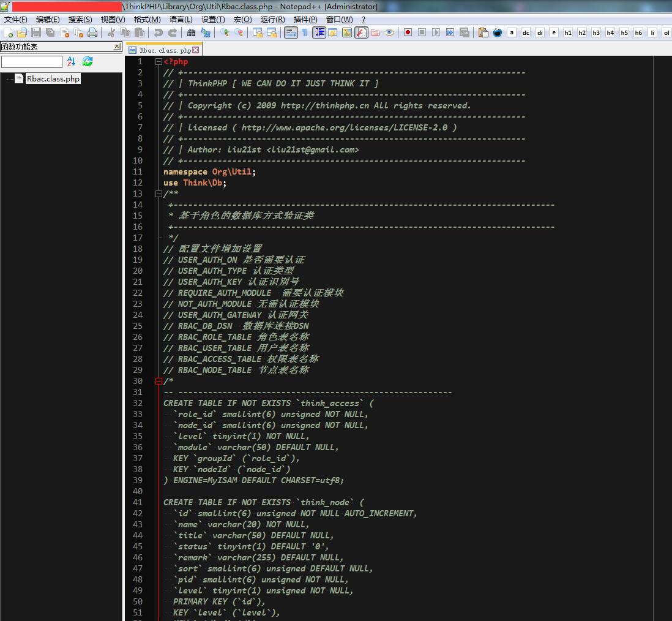Toggle macro recording with the red dot

(x=408, y=32)
